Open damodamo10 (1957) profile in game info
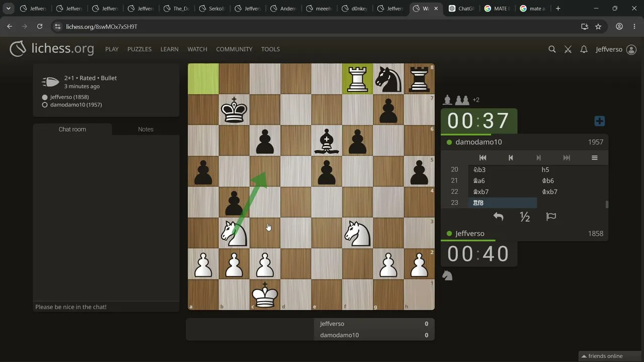Screen dimensions: 644x362 (76, 105)
